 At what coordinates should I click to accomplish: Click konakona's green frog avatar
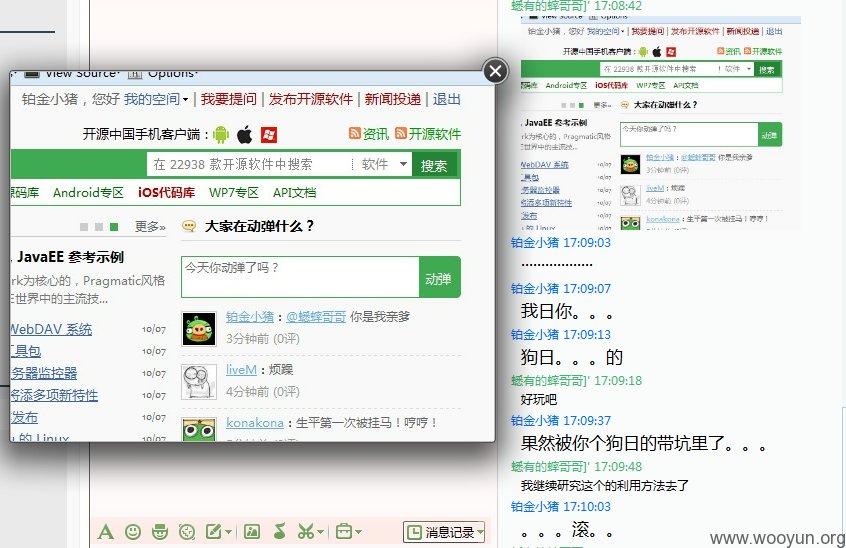pyautogui.click(x=199, y=429)
